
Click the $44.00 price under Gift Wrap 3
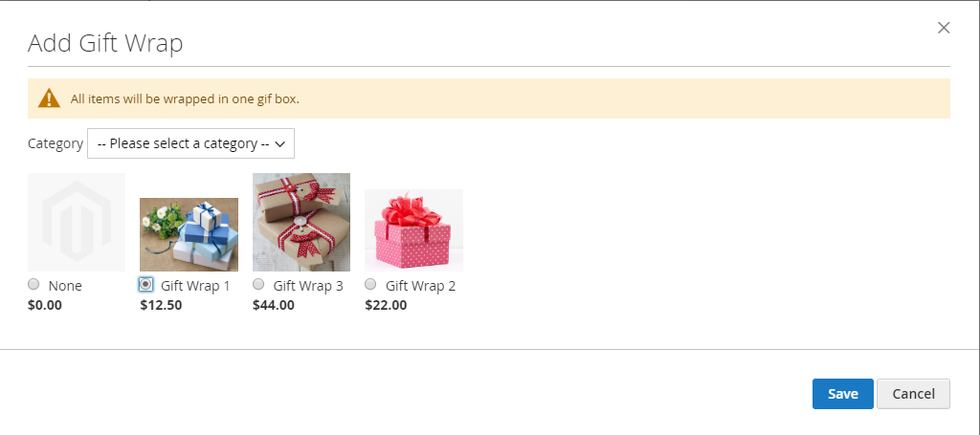pyautogui.click(x=274, y=306)
